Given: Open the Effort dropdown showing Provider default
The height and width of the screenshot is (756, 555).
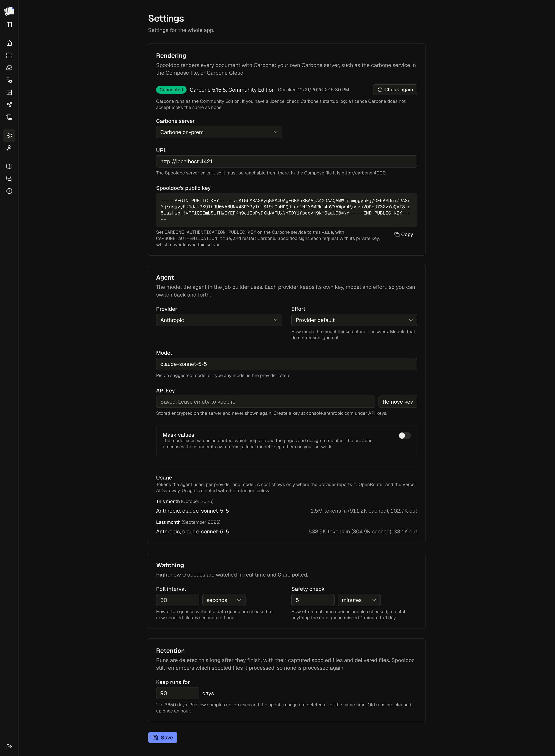Looking at the screenshot, I should click(x=354, y=320).
